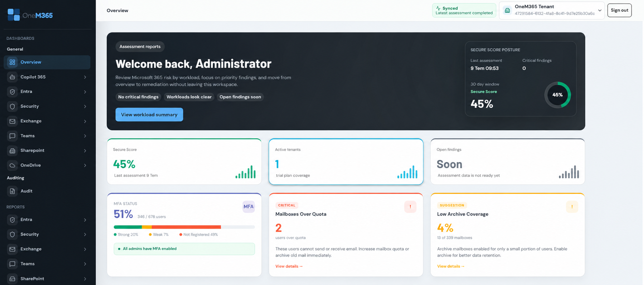644x285 pixels.
Task: Click the trial plan coverage text
Action: pos(293,175)
